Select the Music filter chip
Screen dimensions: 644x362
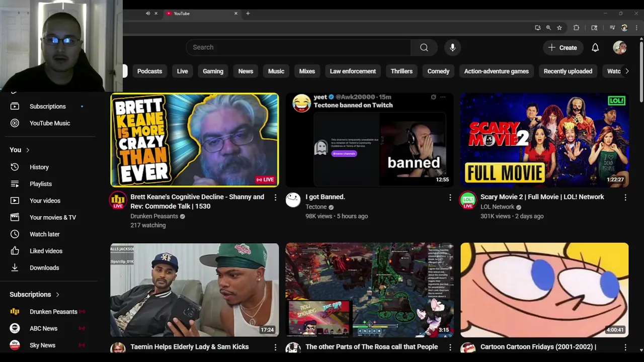[x=276, y=71]
